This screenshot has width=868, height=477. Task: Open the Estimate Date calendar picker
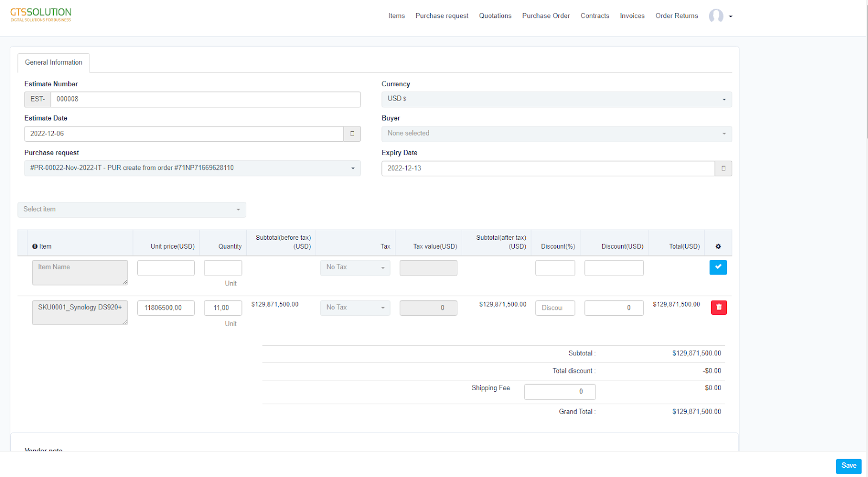352,133
